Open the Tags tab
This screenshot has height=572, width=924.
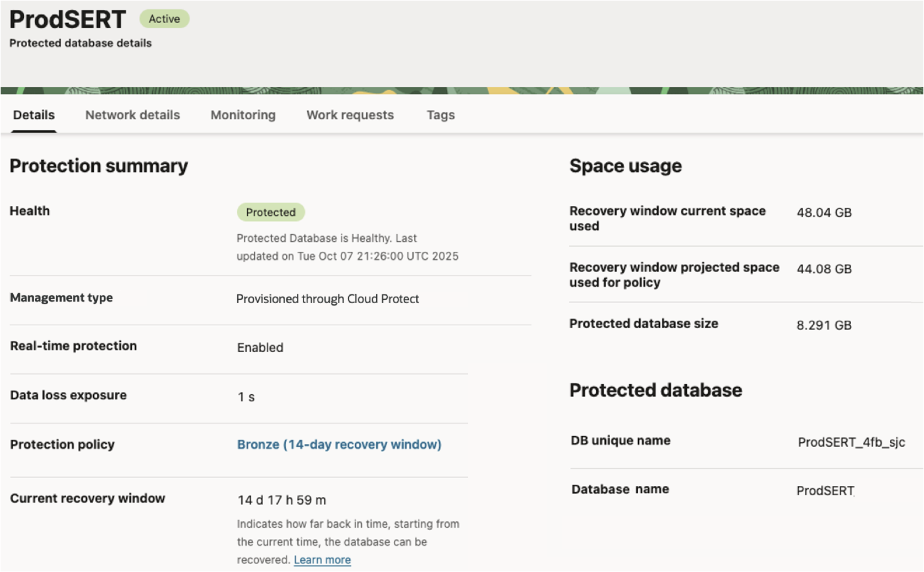[x=440, y=115]
